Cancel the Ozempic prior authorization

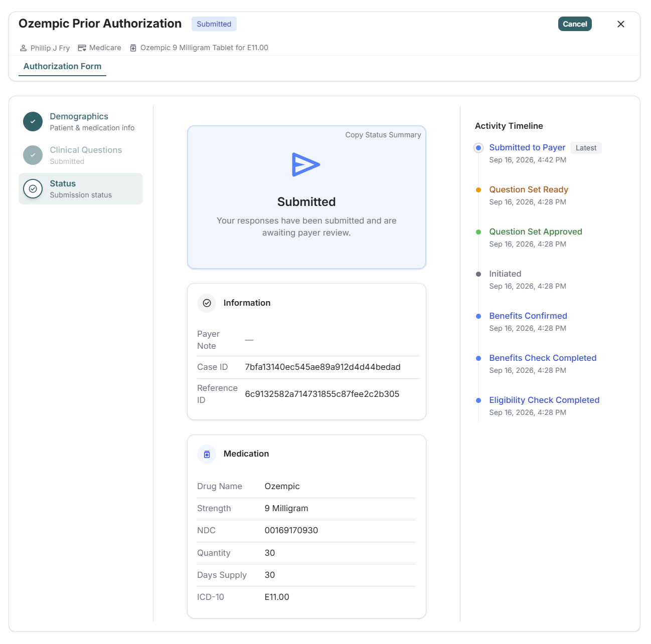click(575, 24)
